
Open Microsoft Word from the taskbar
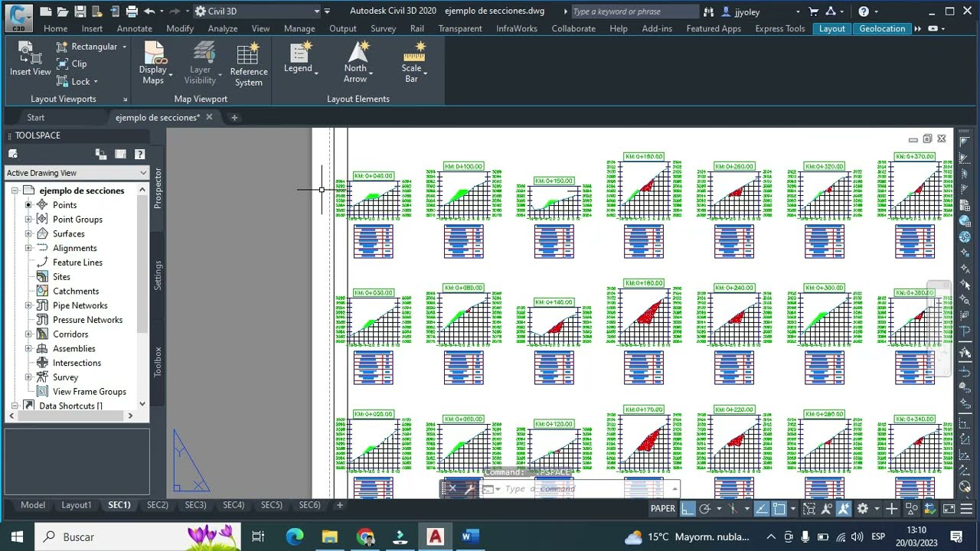point(470,536)
